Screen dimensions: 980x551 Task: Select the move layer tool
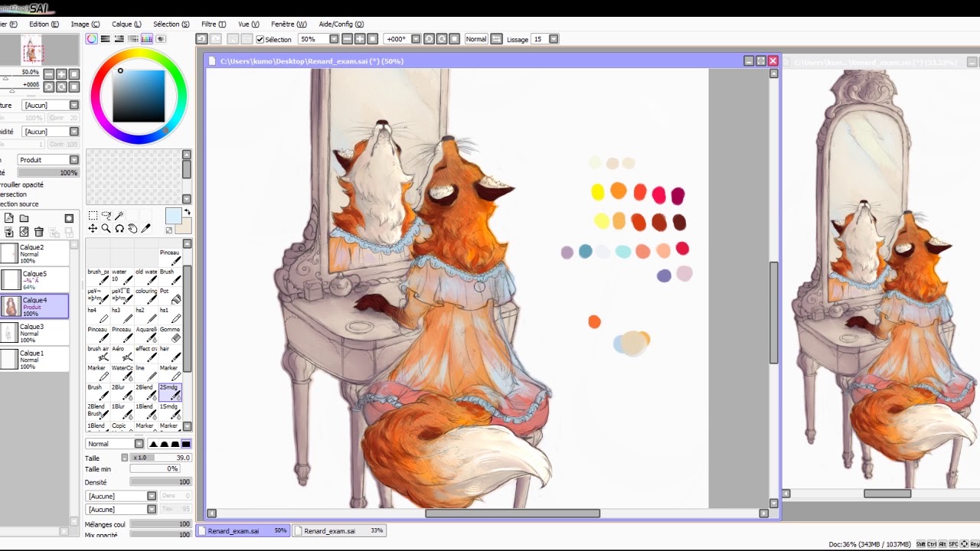point(93,228)
